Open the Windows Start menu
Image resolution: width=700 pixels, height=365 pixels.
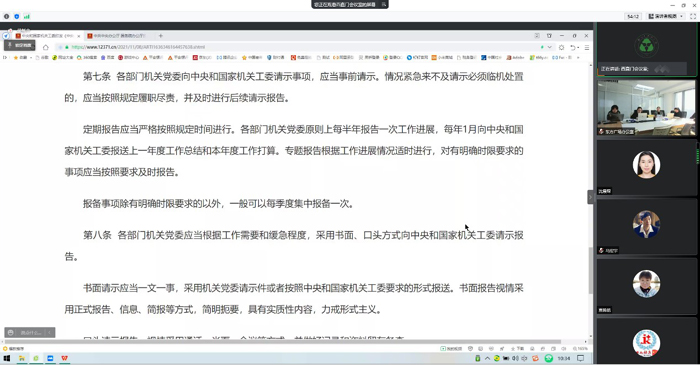(x=7, y=358)
